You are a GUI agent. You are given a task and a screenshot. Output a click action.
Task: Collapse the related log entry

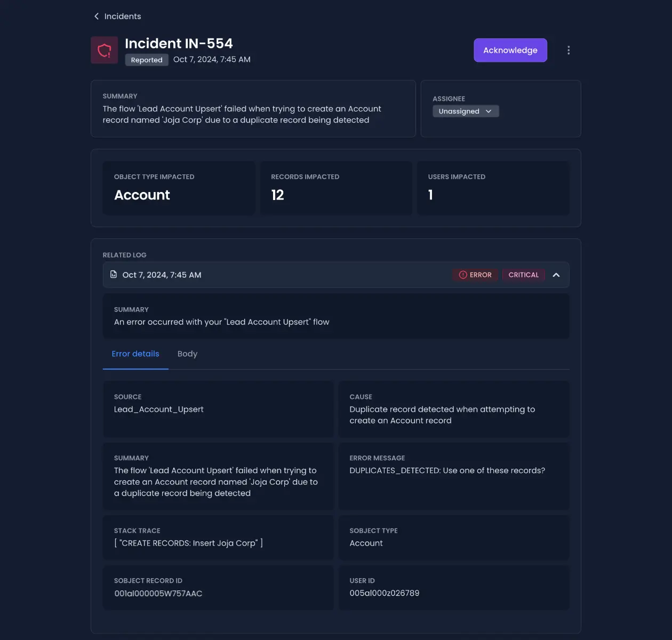click(556, 275)
